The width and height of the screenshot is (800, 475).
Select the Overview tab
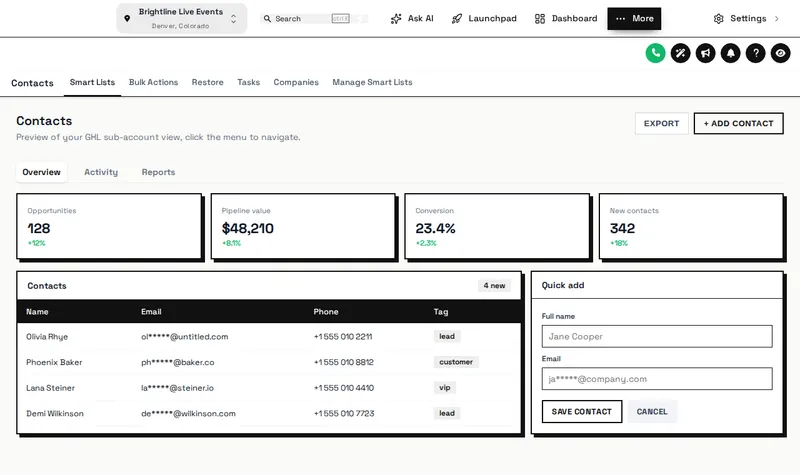tap(41, 172)
